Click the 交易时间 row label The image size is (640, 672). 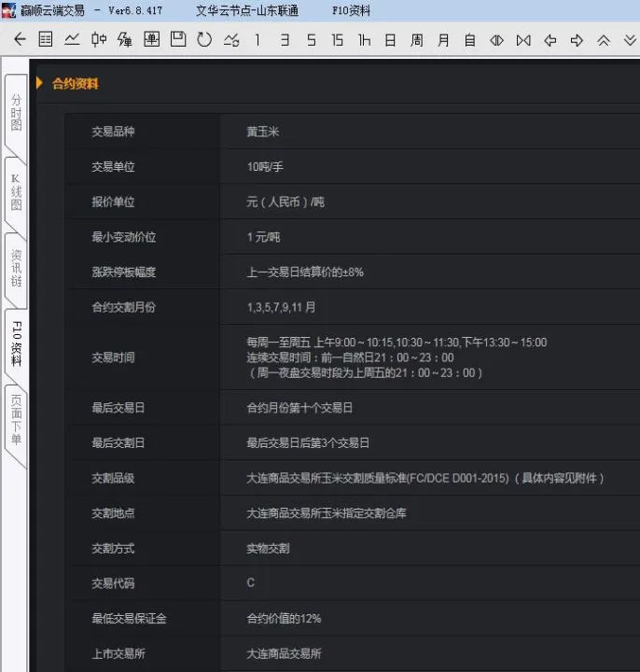pos(113,357)
